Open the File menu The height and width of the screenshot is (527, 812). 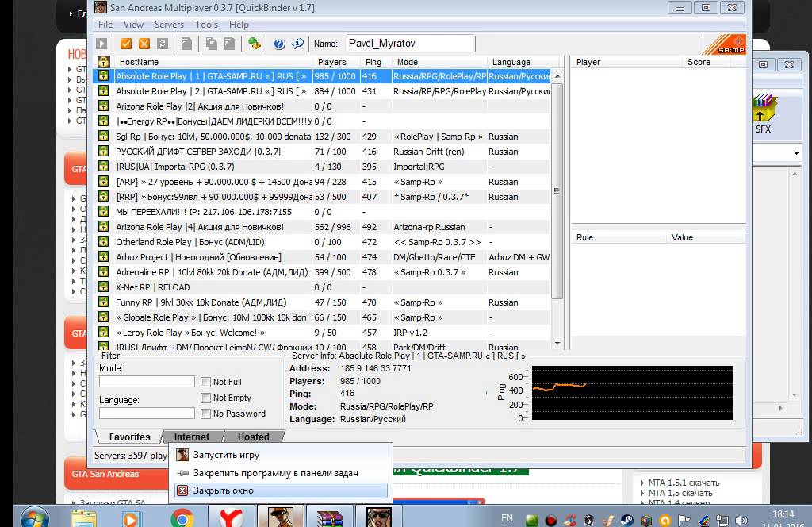[x=105, y=25]
